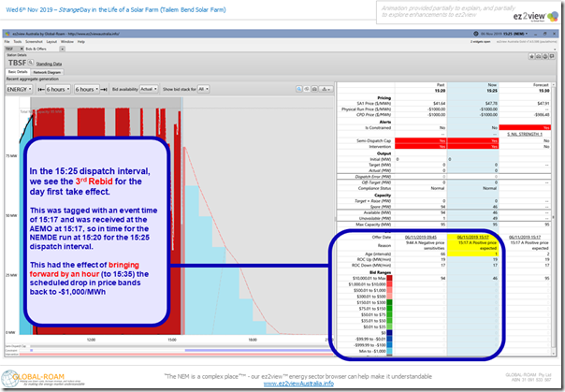Click the chart copy icon

click(x=307, y=89)
